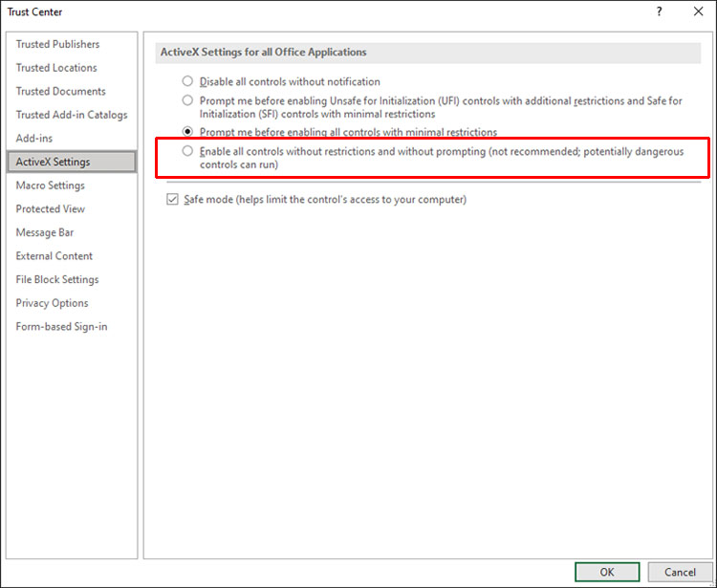
Task: Confirm with the OK button
Action: pyautogui.click(x=607, y=572)
